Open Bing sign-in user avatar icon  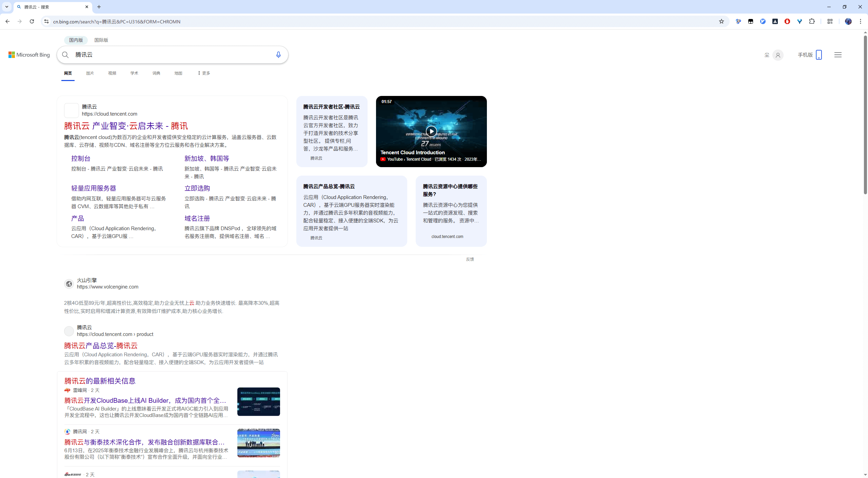coord(778,55)
